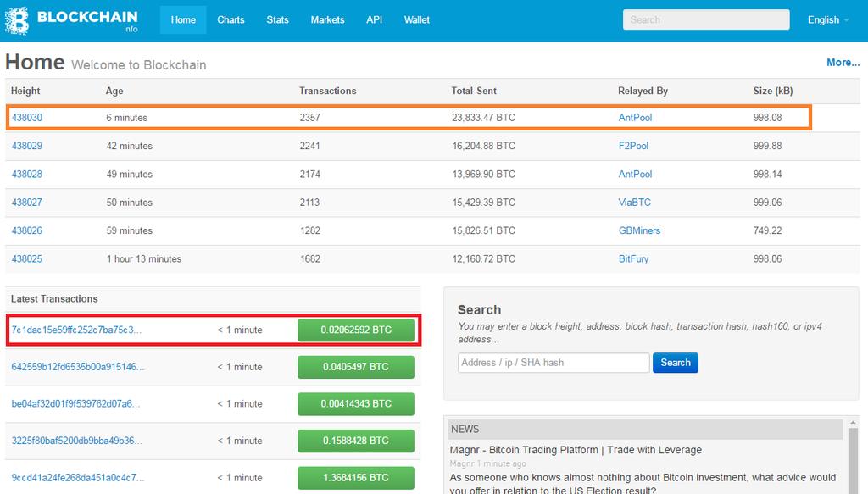Expand the English language dropdown
Image resolution: width=868 pixels, height=494 pixels.
coord(827,20)
